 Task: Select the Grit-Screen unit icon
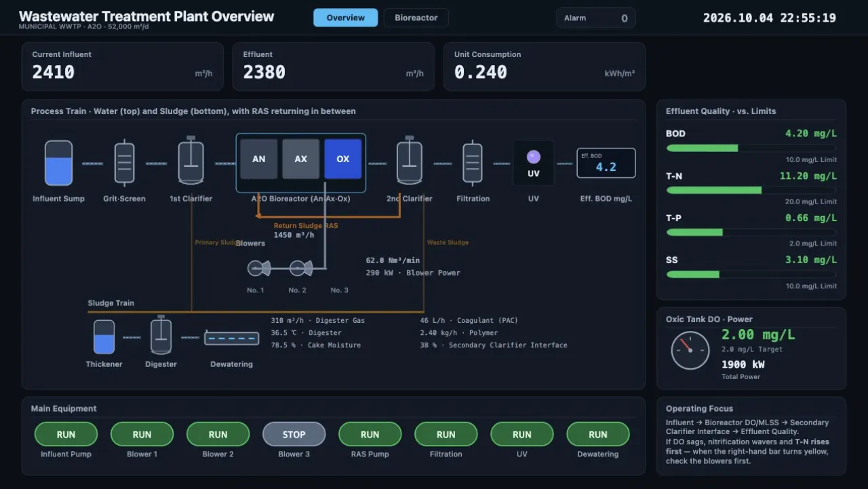[x=124, y=162]
